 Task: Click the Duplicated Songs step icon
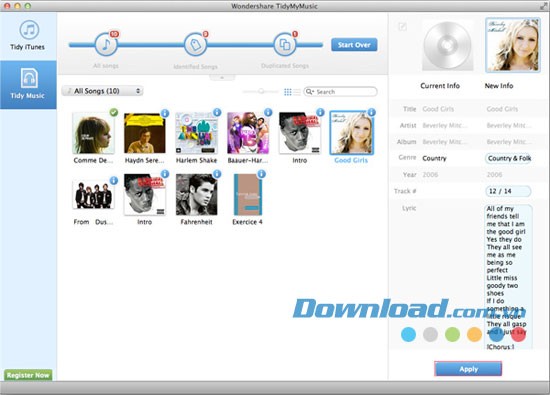tap(284, 45)
